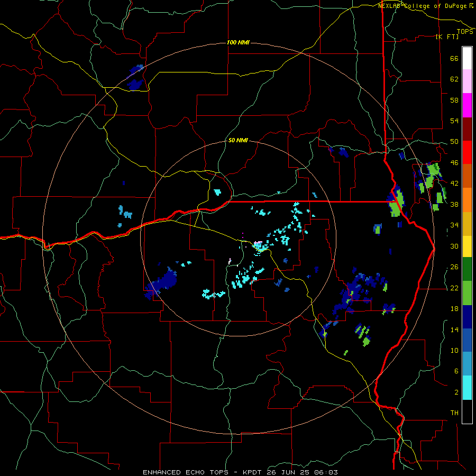Click the "ENHANCED ECHO TOPS" caption text
The width and height of the screenshot is (476, 476).
pyautogui.click(x=186, y=472)
